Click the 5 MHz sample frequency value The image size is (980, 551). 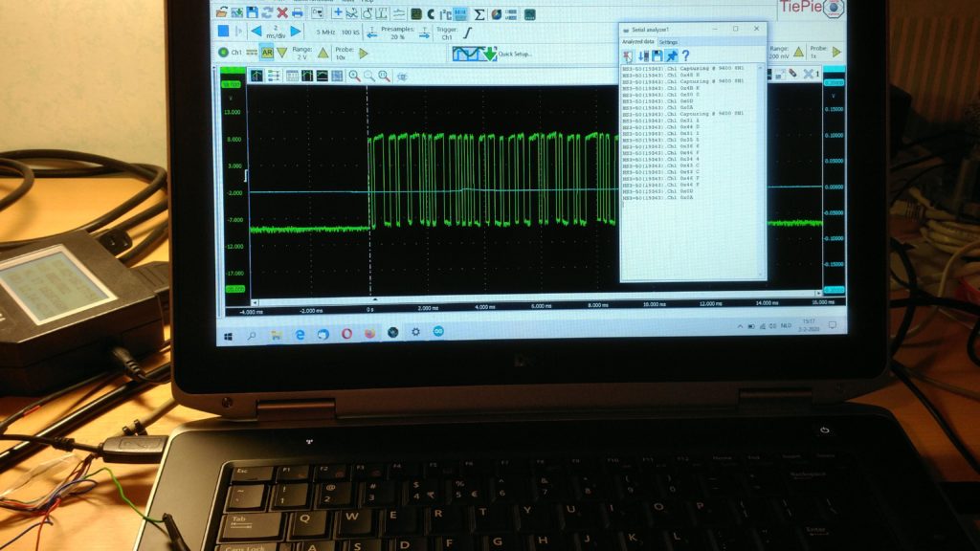tap(325, 33)
